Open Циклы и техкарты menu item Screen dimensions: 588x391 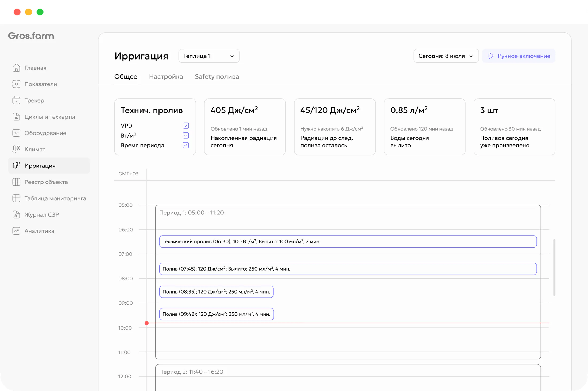[x=49, y=117]
